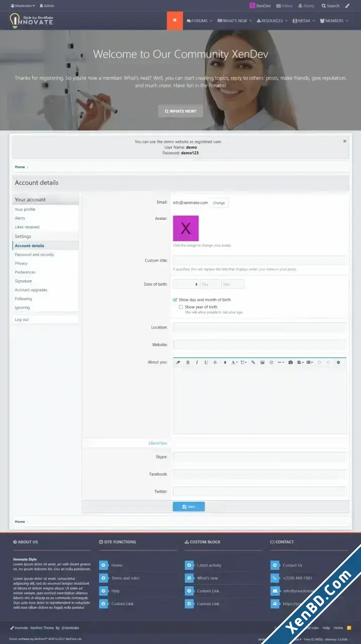Go to the orange home icon in the navbar
361x644 pixels.
[x=175, y=21]
